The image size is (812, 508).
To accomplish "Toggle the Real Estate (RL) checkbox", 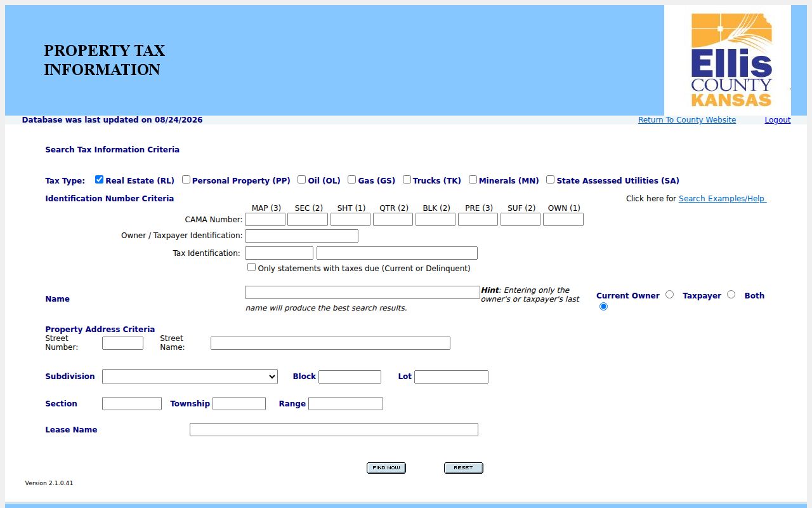I will [x=99, y=180].
